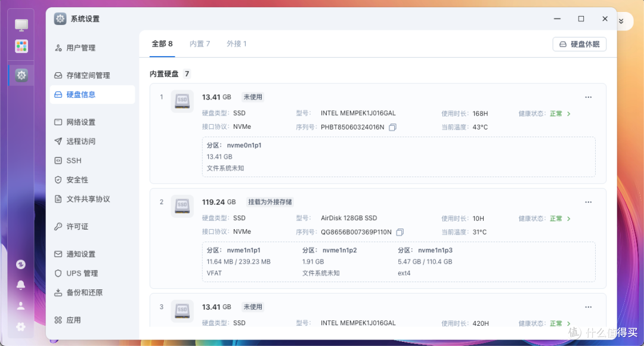Click the SSD icon of disk 3

tap(182, 311)
